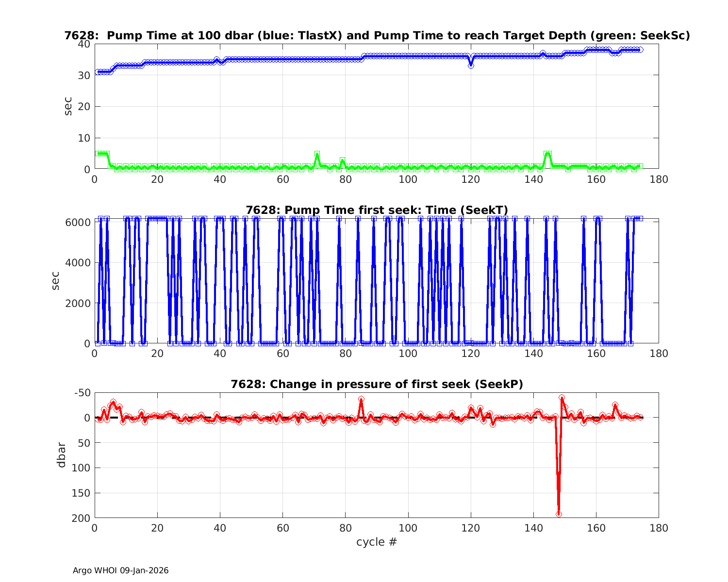The width and height of the screenshot is (728, 582).
Task: Select the blue dip marker at cycle 120
Action: [x=471, y=65]
